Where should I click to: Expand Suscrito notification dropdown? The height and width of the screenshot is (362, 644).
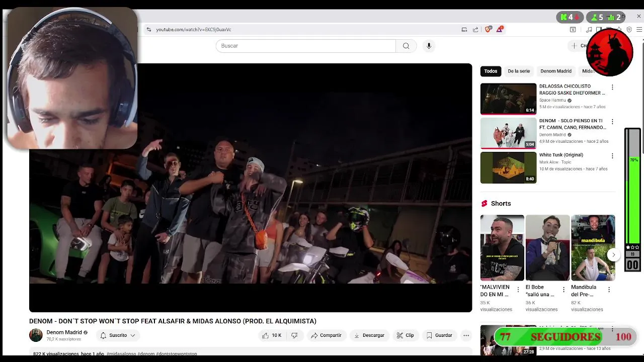118,335
